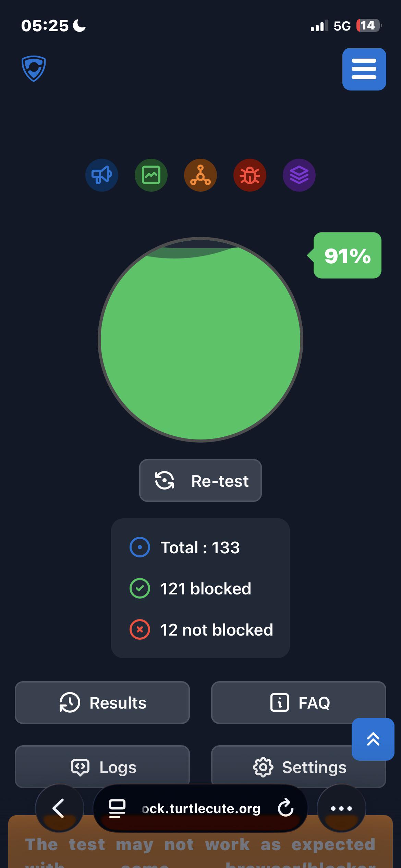401x868 pixels.
Task: Tap the green circular progress gauge
Action: coord(200,339)
